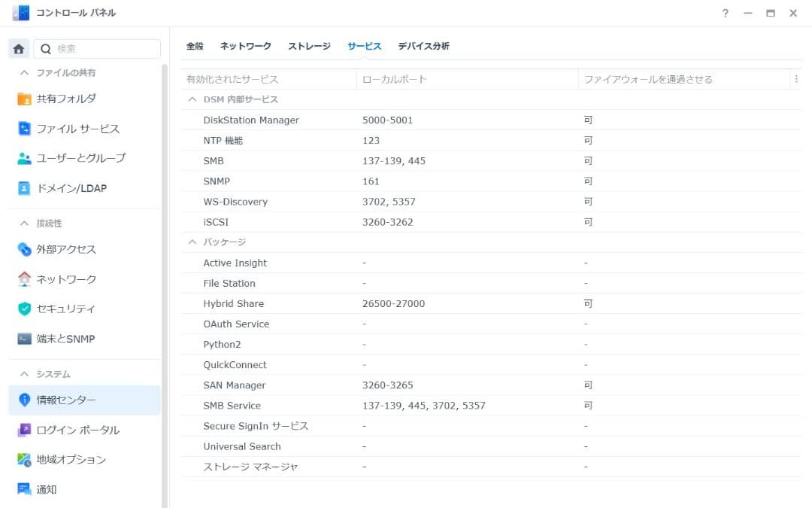Select DiskStation Manager row
812x508 pixels.
(491, 120)
